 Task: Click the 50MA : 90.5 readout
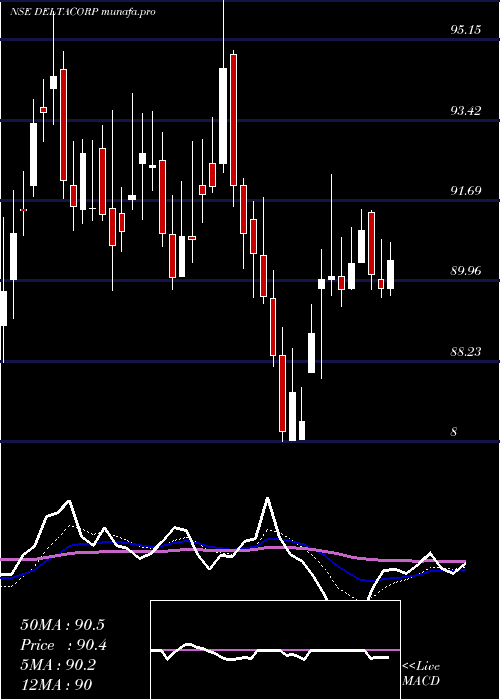[x=62, y=625]
